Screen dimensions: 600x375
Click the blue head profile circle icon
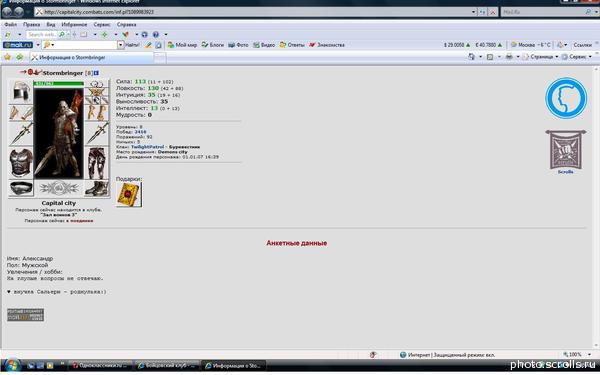(x=566, y=98)
